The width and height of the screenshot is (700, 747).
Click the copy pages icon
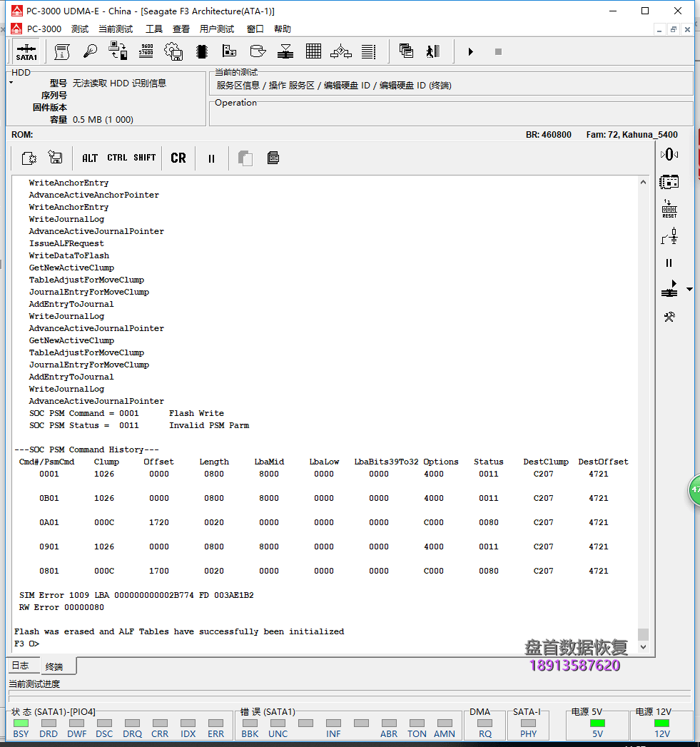(245, 158)
